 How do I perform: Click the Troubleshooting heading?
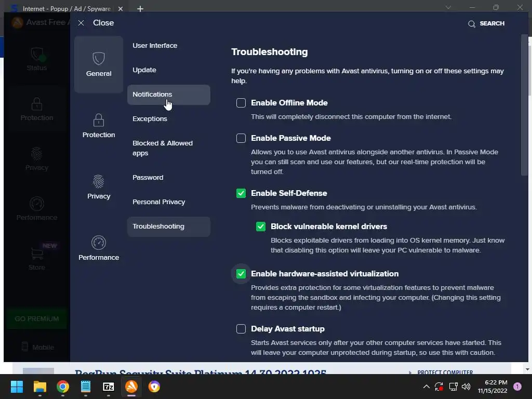point(270,52)
